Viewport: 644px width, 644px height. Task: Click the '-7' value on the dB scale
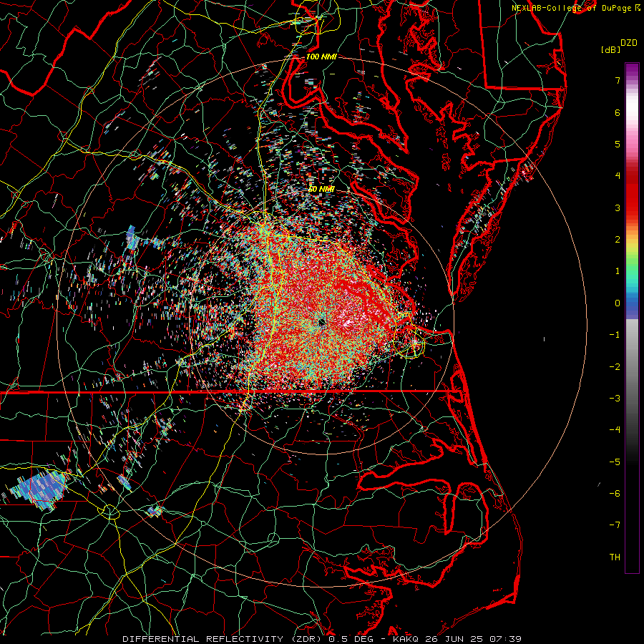pos(615,525)
